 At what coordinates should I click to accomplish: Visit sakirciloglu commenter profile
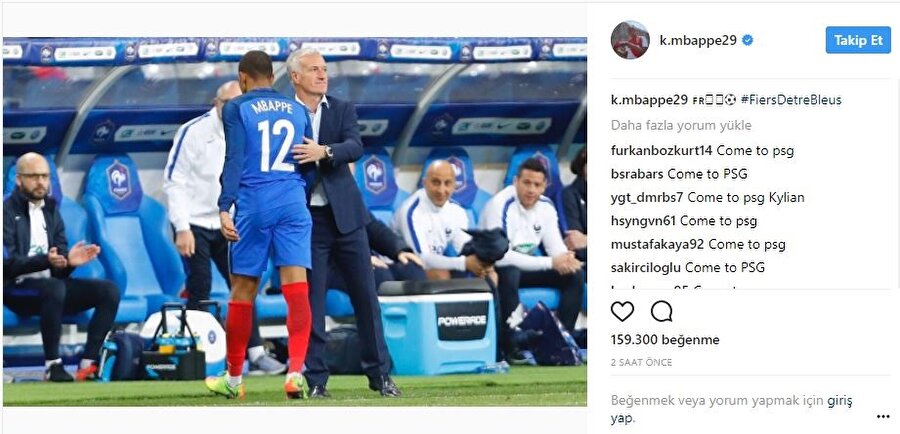point(646,268)
